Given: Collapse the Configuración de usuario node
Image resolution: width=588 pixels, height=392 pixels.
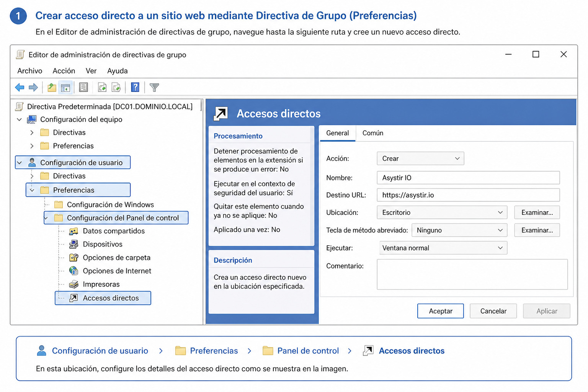Looking at the screenshot, I should (x=19, y=162).
